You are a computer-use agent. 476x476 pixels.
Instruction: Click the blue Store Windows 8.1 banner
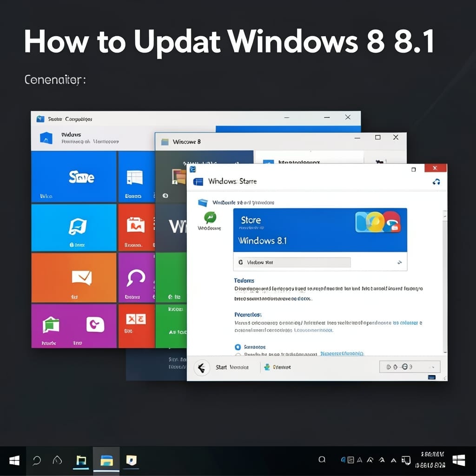click(320, 230)
